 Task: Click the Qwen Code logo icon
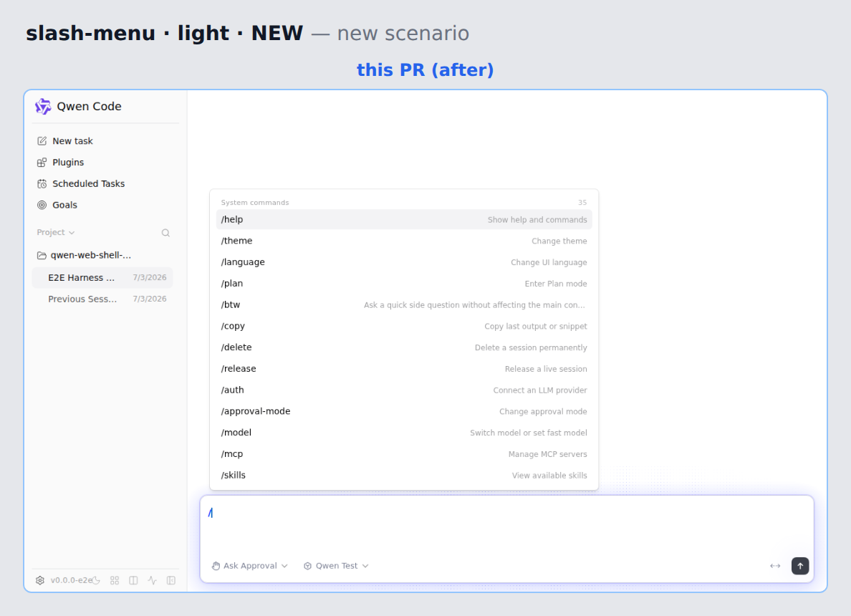click(x=43, y=107)
